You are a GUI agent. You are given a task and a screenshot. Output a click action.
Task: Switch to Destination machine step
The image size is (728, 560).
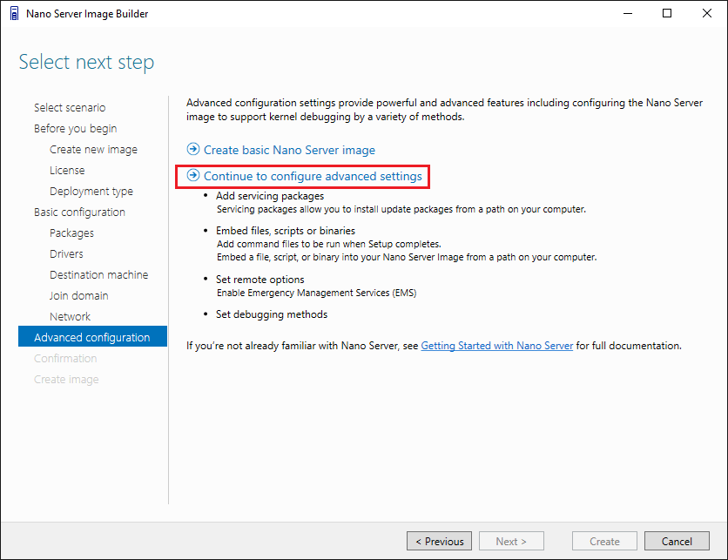[98, 274]
